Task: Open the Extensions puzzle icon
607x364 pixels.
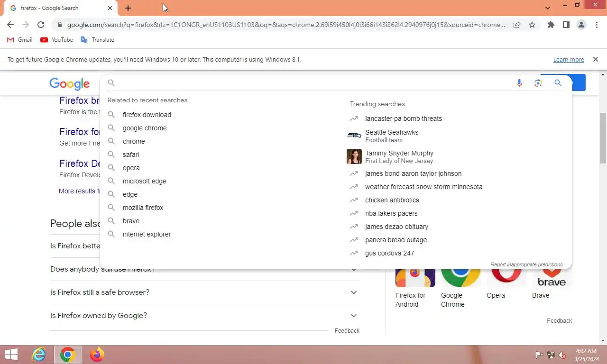Action: coord(551,25)
